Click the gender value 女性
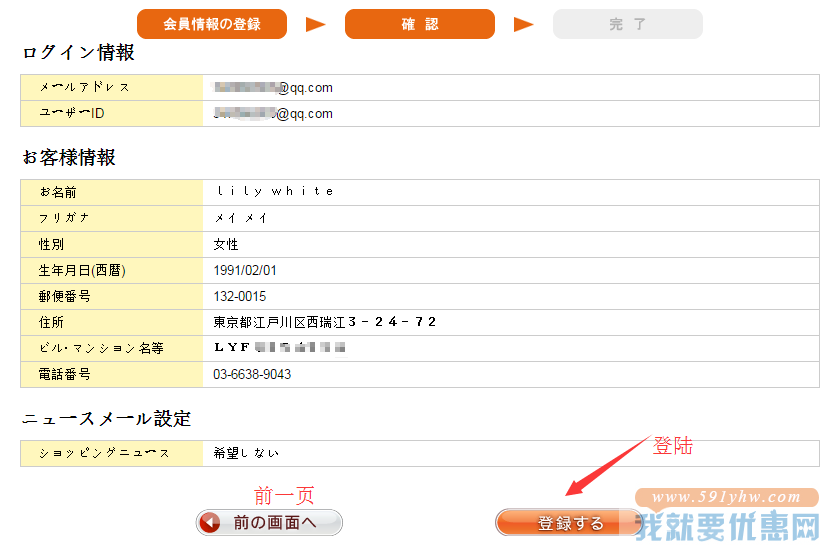The width and height of the screenshot is (834, 551). (226, 245)
